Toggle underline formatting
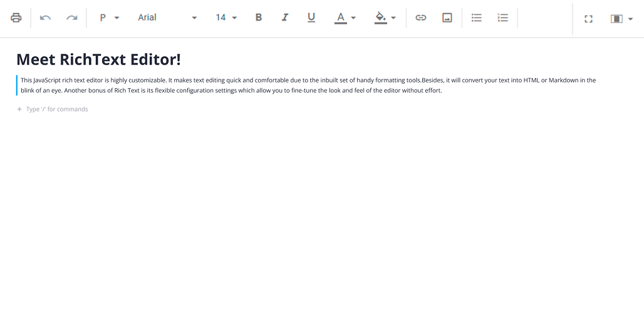This screenshot has height=313, width=644. [311, 18]
